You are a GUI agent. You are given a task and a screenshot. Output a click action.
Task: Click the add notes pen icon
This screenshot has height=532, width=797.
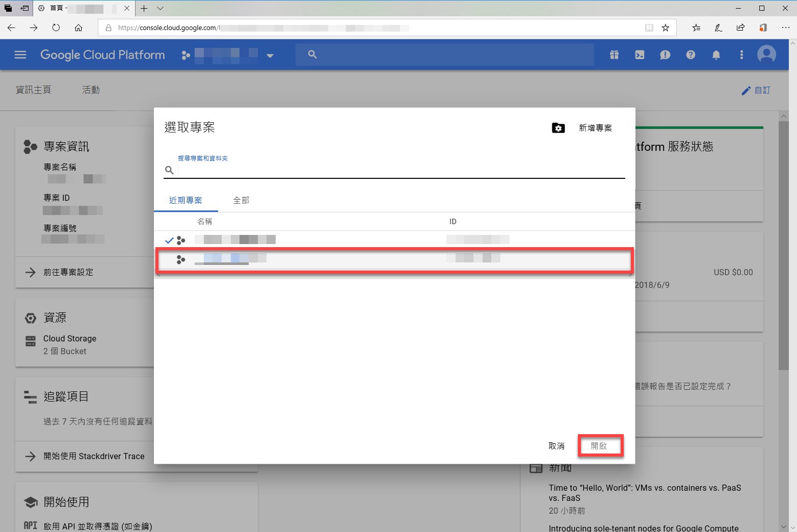tap(719, 28)
